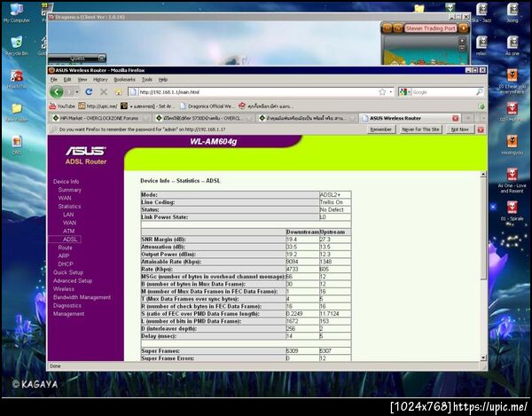Click Dragonica minimap zoom-out minus button
Viewport: 532px width, 416px height.
(462, 48)
